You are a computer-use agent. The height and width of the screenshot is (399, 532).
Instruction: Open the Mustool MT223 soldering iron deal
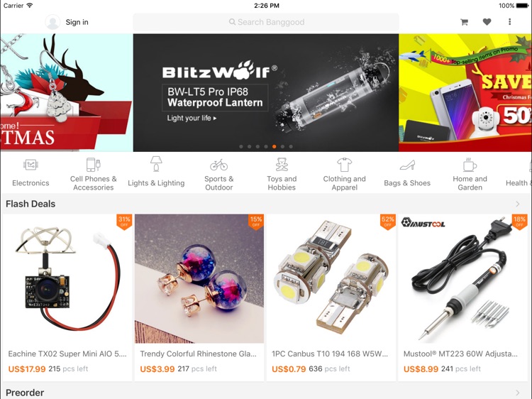pos(462,297)
